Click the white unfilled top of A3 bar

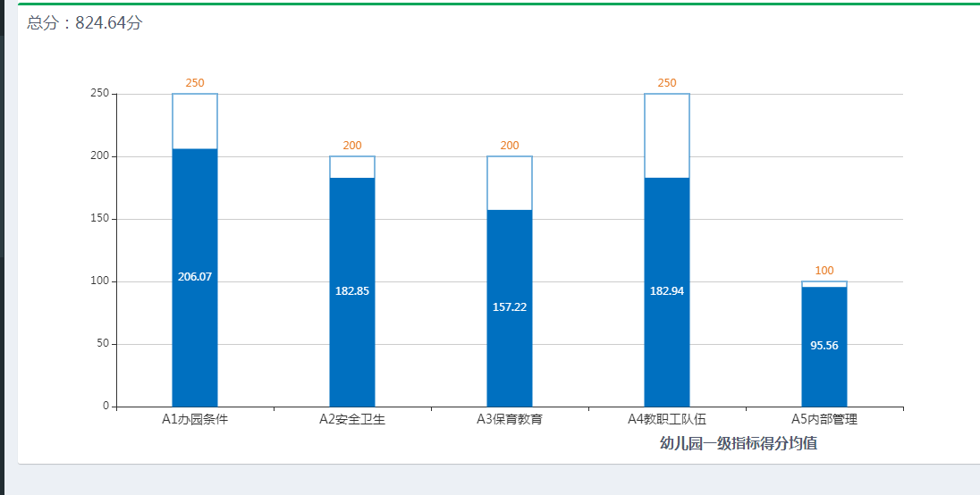(x=510, y=183)
